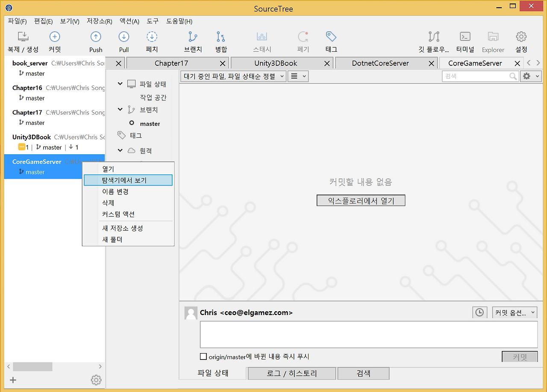Click the 커밋 button under message box

(x=520, y=357)
